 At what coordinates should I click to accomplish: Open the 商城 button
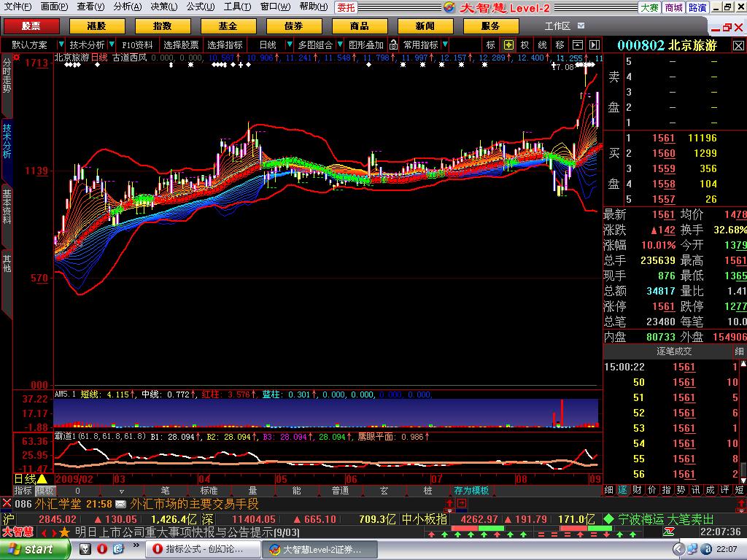pos(673,7)
